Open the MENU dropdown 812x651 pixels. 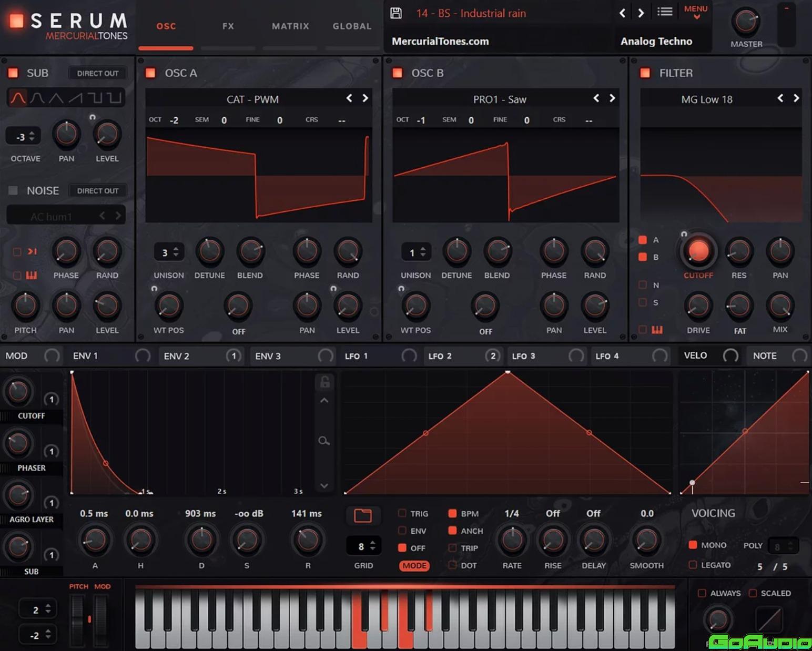(x=695, y=12)
